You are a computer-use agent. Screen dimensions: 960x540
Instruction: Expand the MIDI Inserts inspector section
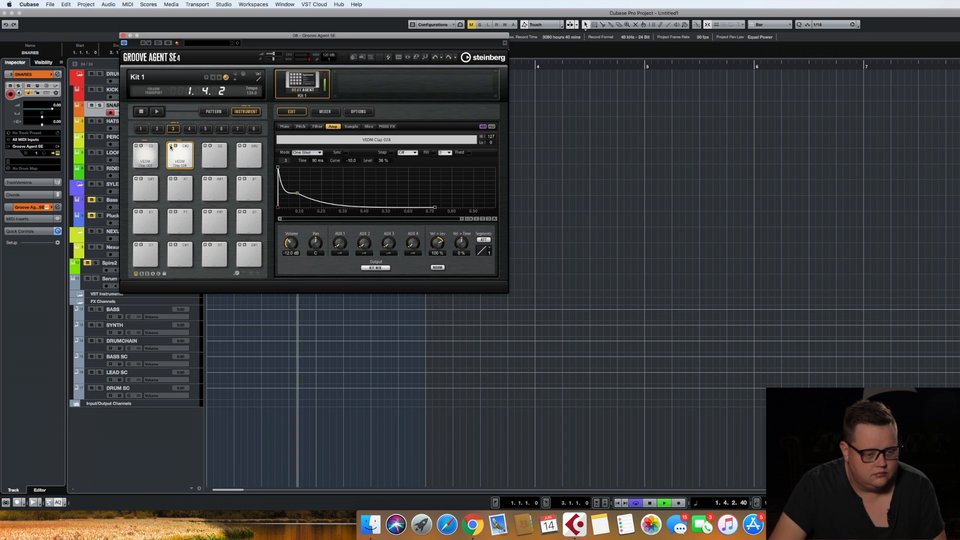point(32,219)
